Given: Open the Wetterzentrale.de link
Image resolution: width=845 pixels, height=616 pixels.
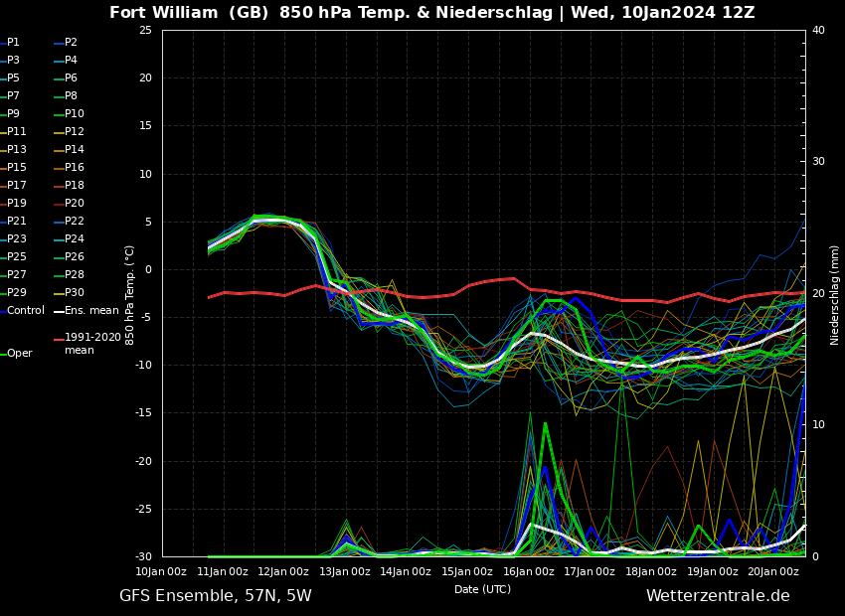Looking at the screenshot, I should point(718,596).
